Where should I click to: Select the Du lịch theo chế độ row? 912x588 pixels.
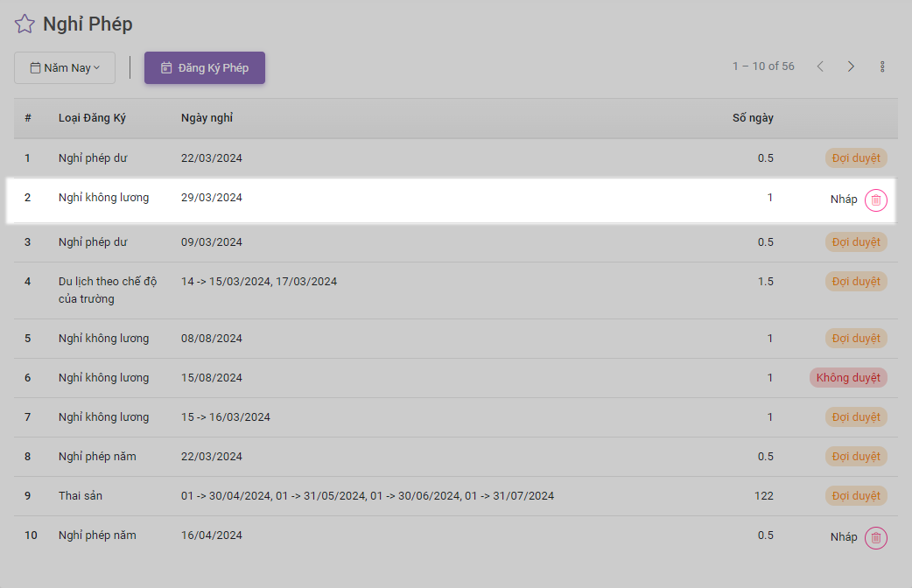(x=107, y=290)
